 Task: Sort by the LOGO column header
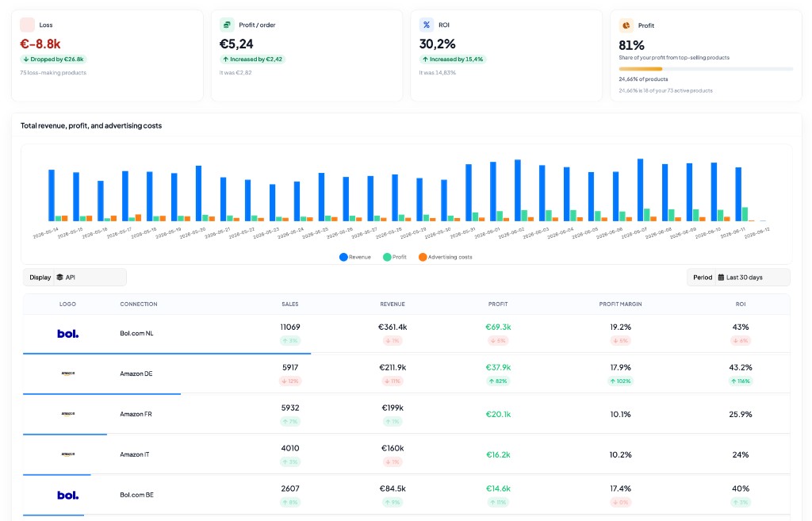[x=68, y=304]
